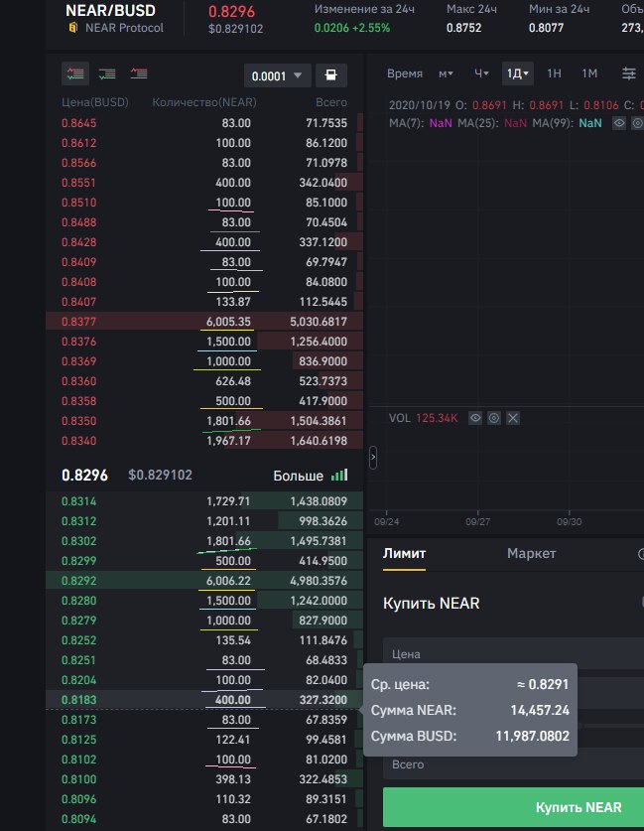Click the 09/24 date on chart axis

(387, 522)
